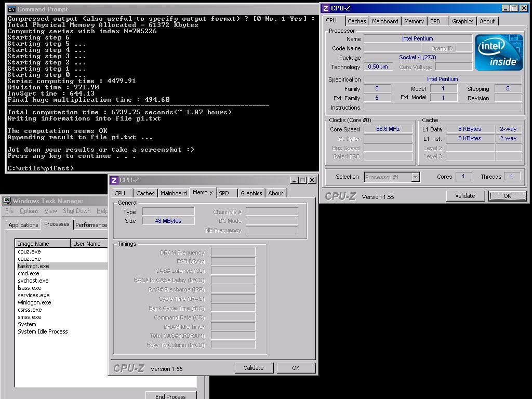Click the Command Prompt title bar icon
Viewport: 532px width, 399px height.
(x=11, y=9)
